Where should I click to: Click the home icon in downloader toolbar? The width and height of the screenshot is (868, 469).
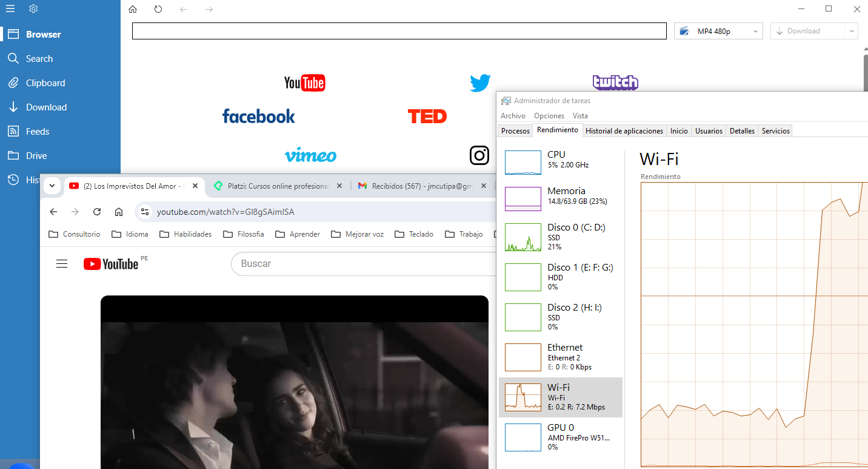coord(133,9)
